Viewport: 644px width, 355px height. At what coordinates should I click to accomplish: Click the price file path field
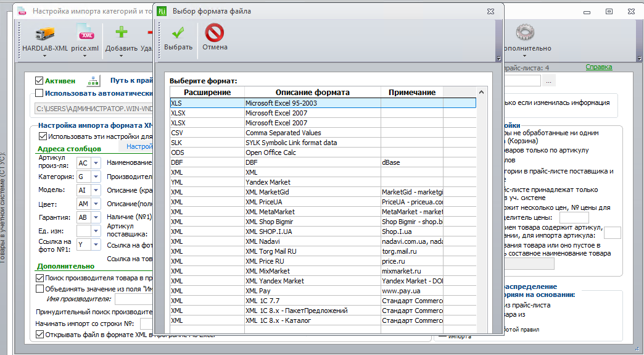pos(94,109)
